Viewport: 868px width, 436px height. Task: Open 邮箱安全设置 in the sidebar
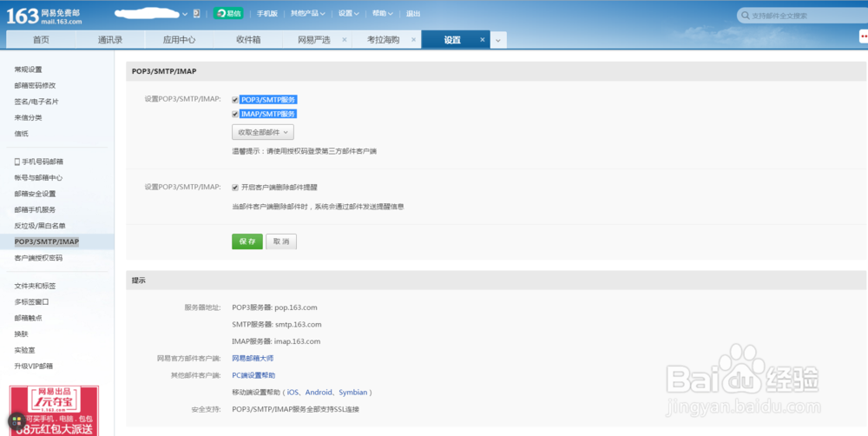pos(35,194)
